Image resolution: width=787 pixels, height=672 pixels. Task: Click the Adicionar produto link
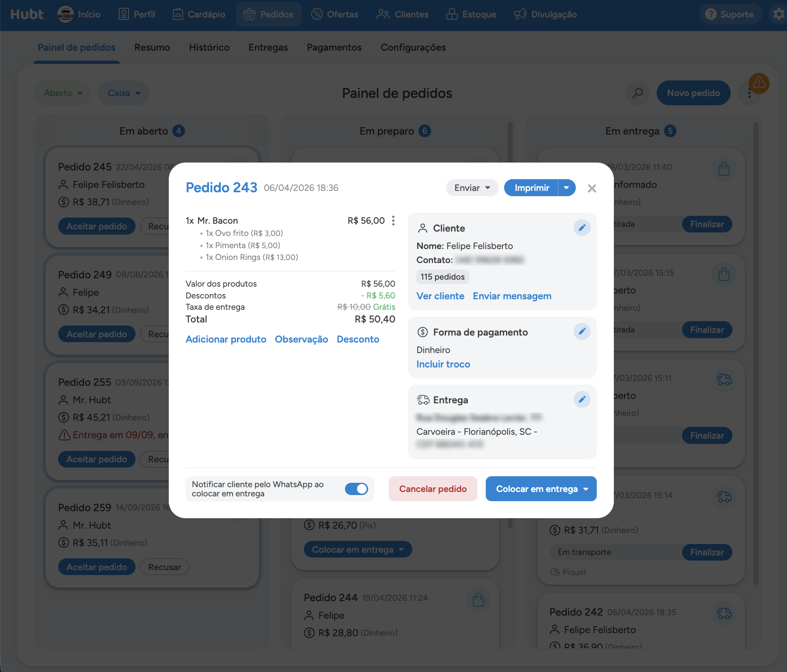click(226, 339)
